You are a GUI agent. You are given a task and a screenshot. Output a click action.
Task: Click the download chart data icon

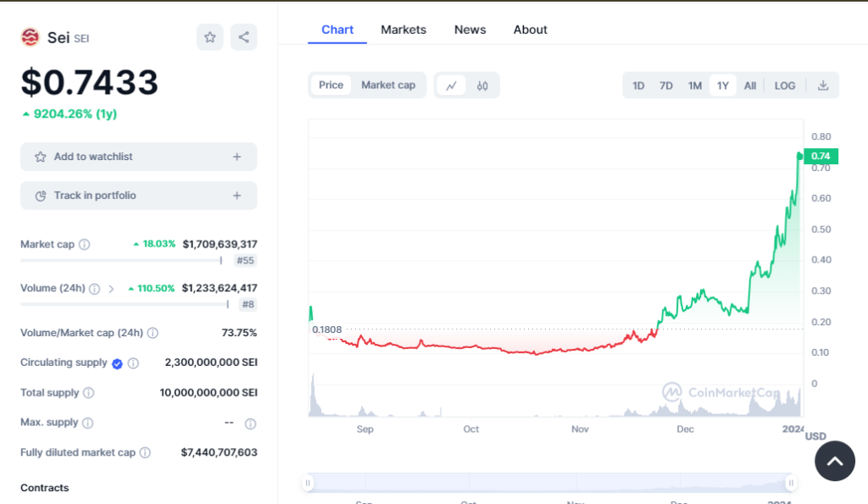pyautogui.click(x=823, y=86)
